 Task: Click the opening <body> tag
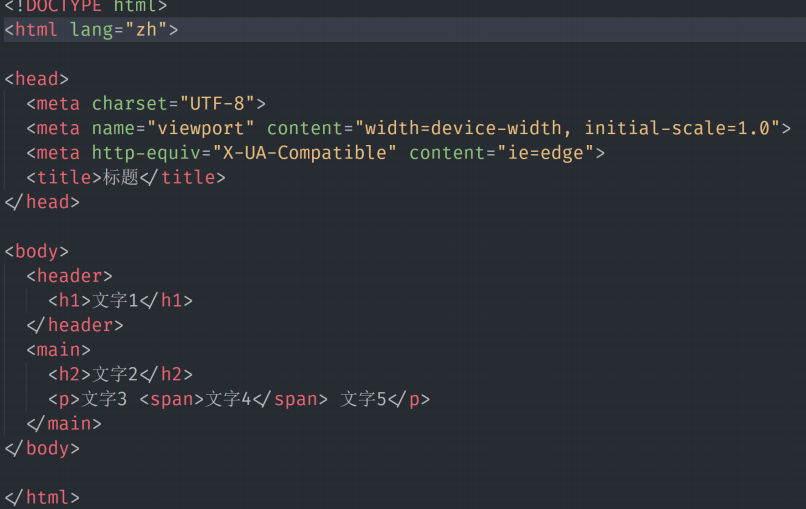(x=36, y=251)
